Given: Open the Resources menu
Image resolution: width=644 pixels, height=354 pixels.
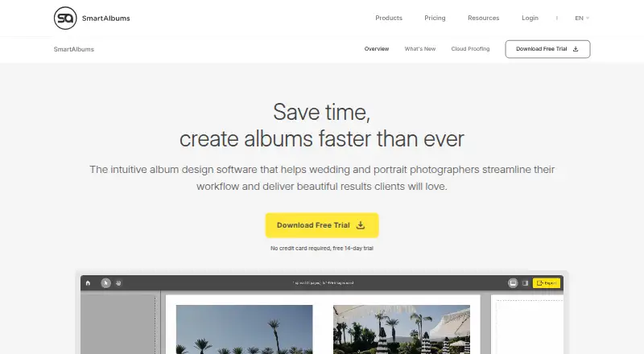Looking at the screenshot, I should point(484,18).
